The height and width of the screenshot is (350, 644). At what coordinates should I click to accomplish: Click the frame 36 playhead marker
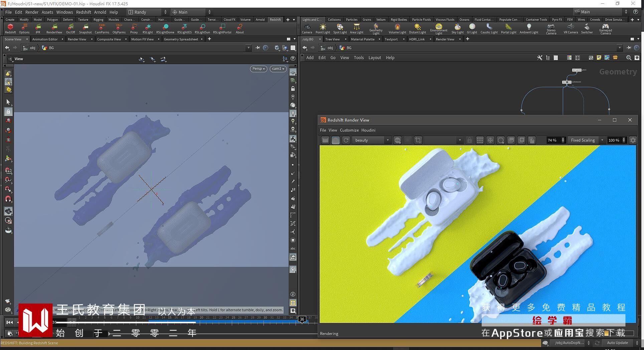(x=302, y=319)
